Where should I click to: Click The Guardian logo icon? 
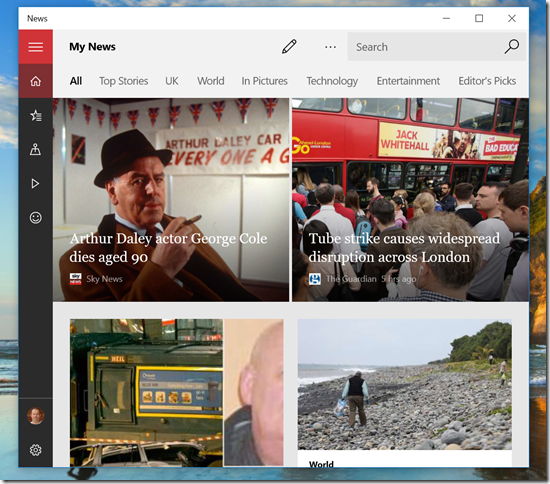point(315,279)
